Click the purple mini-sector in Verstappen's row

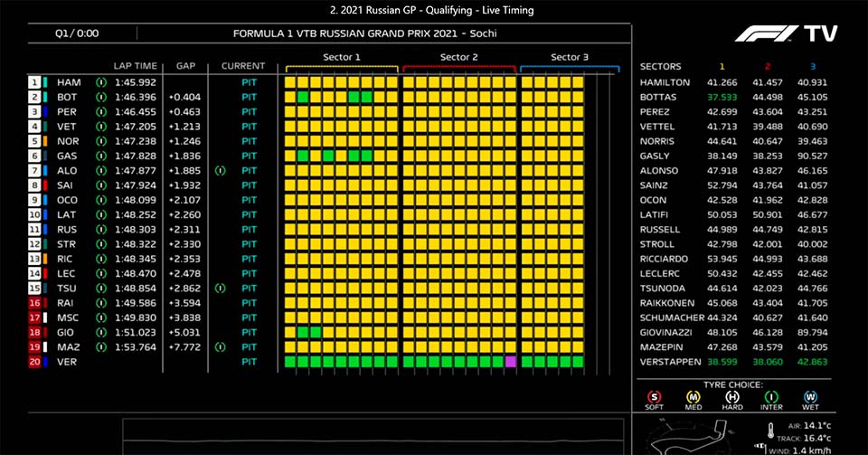coord(510,361)
